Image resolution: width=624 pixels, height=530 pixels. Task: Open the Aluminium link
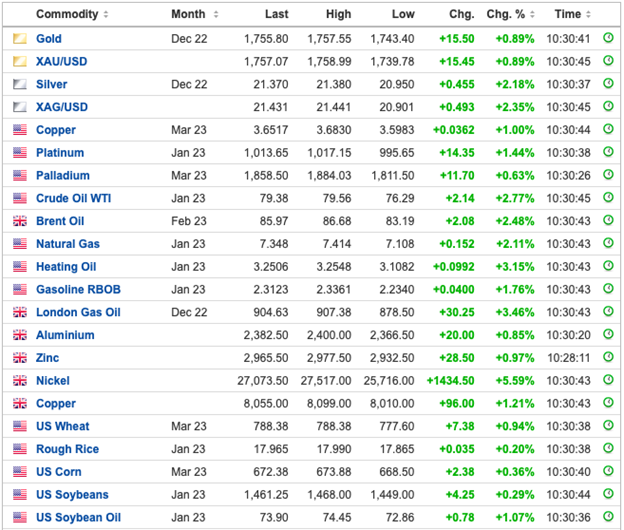65,335
